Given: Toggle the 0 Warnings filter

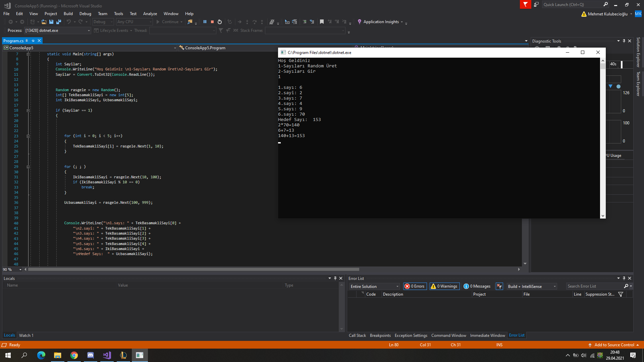Looking at the screenshot, I should tap(444, 286).
